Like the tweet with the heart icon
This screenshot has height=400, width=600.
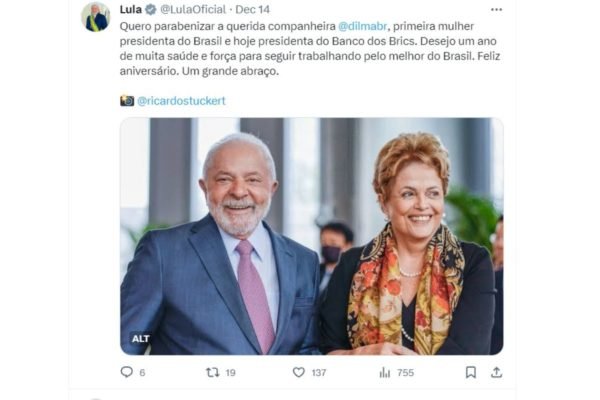(298, 372)
